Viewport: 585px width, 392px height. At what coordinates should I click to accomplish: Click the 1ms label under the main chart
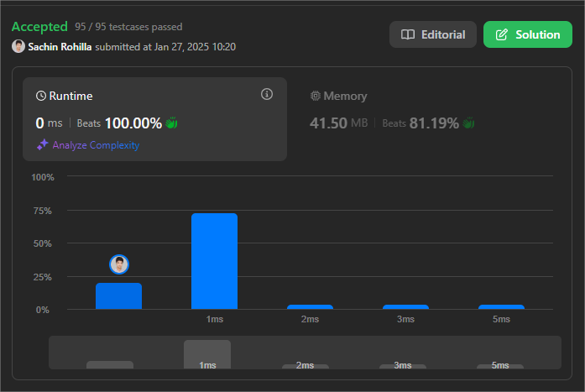[215, 319]
